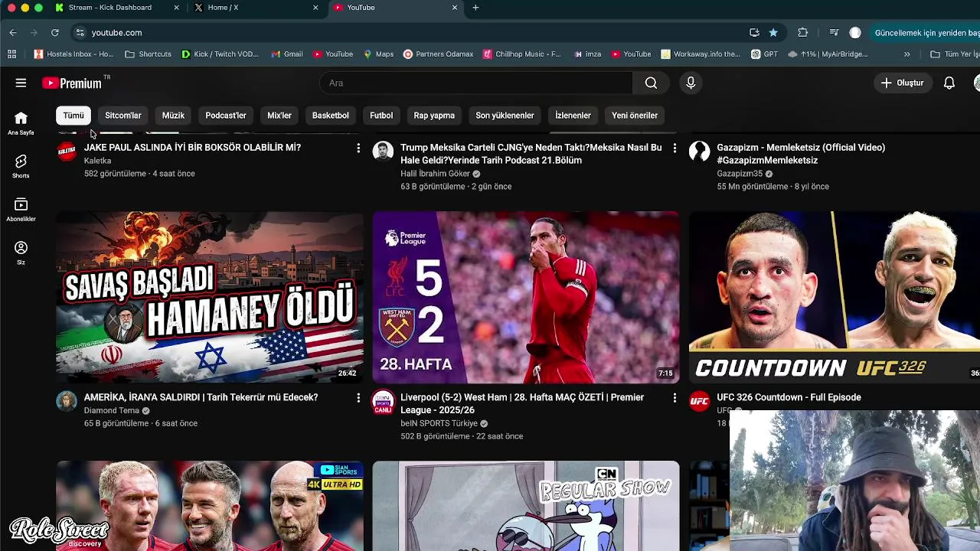Select the Mix'ler filter chip
This screenshot has width=980, height=551.
[279, 116]
